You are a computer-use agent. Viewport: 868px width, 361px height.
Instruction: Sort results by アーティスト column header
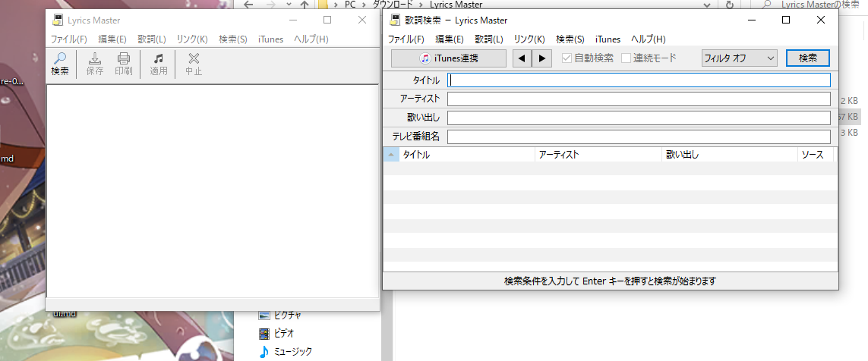tap(598, 155)
